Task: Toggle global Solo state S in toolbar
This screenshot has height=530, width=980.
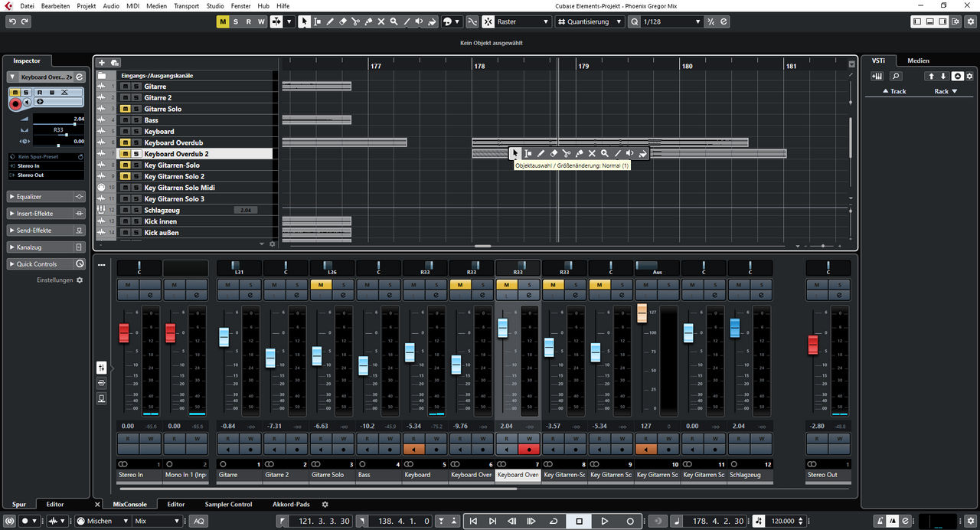Action: [x=235, y=21]
